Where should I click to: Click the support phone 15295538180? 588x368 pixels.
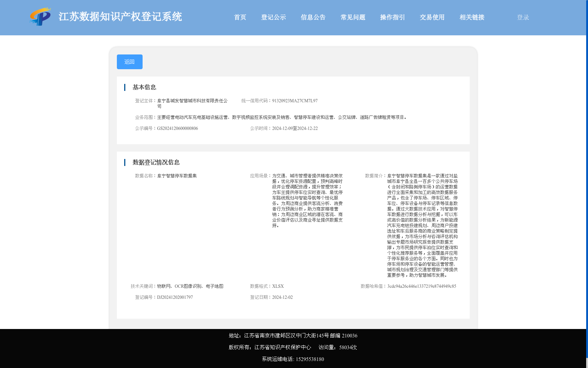click(x=310, y=359)
